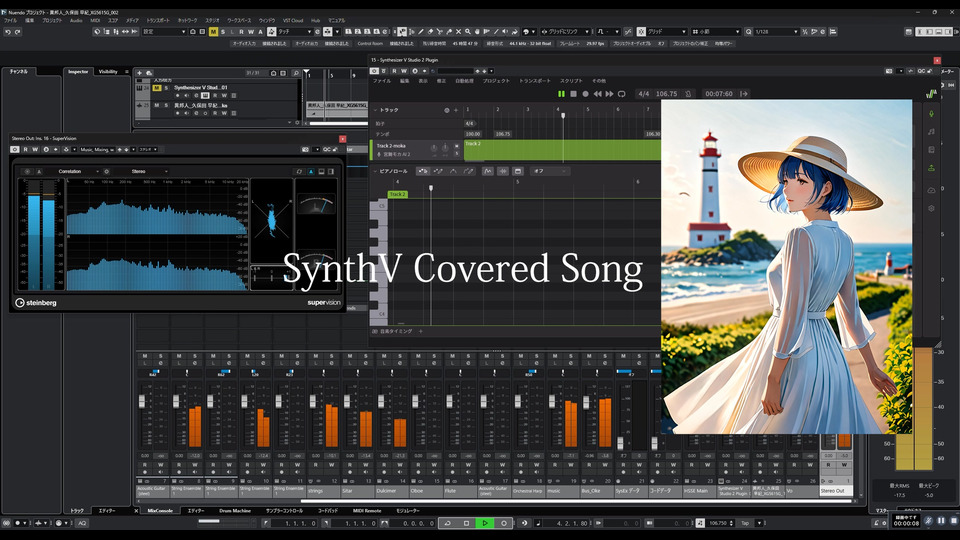Click the undo arrow in Nuendo toolbar
Viewport: 960px width, 540px height.
[x=8, y=32]
